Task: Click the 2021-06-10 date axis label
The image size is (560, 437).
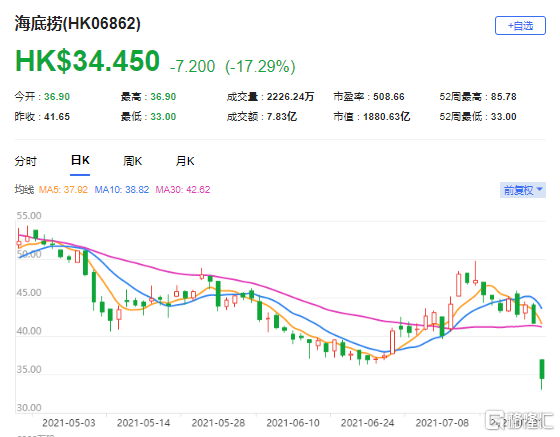Action: coord(293,423)
